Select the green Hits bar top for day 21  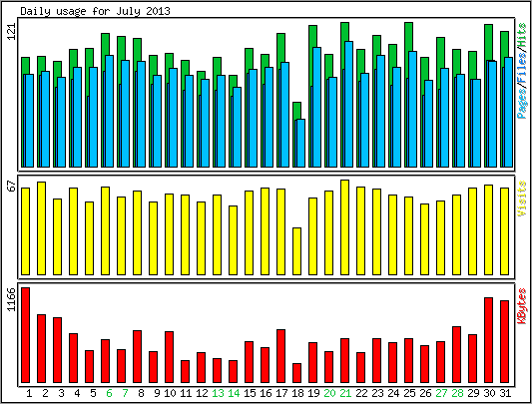[344, 31]
